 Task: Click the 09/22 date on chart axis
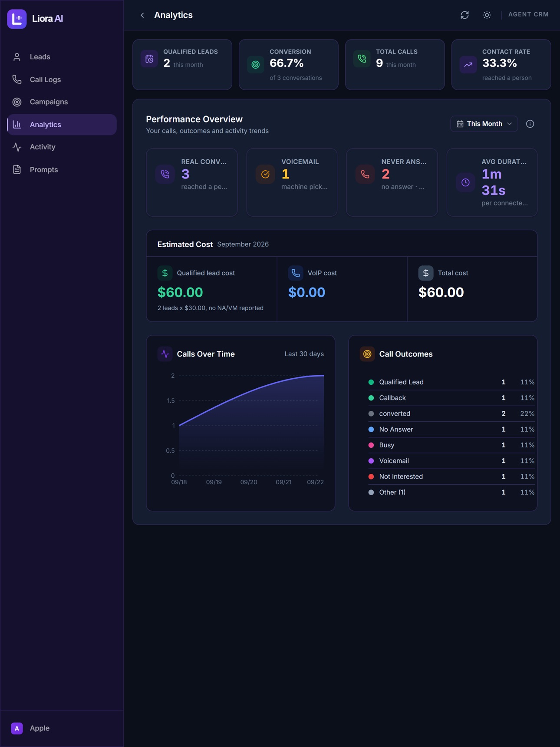click(x=315, y=482)
